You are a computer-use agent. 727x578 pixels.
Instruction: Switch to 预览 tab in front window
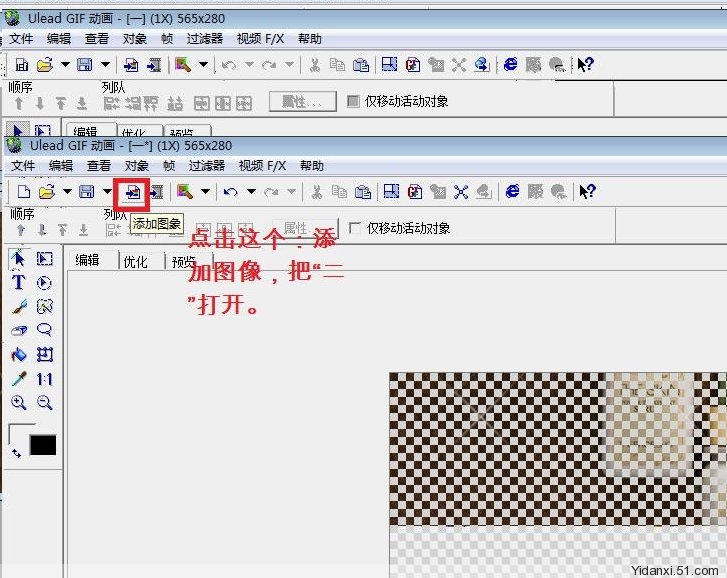184,262
